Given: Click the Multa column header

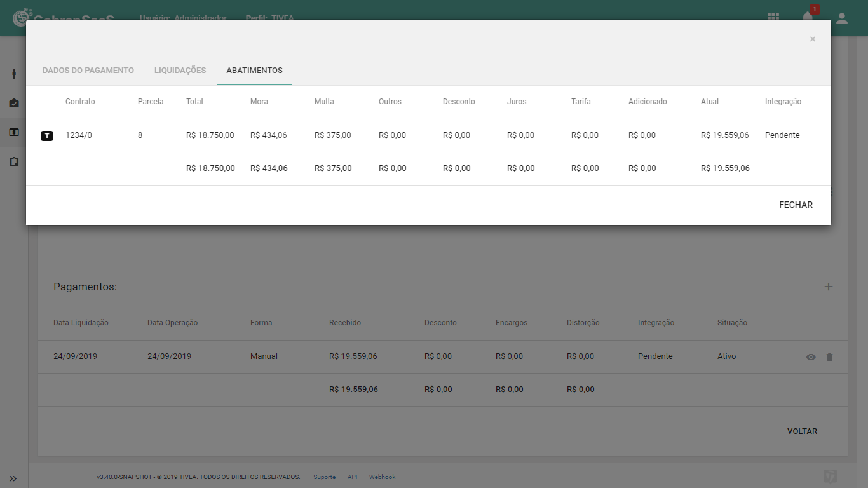Looking at the screenshot, I should 324,102.
